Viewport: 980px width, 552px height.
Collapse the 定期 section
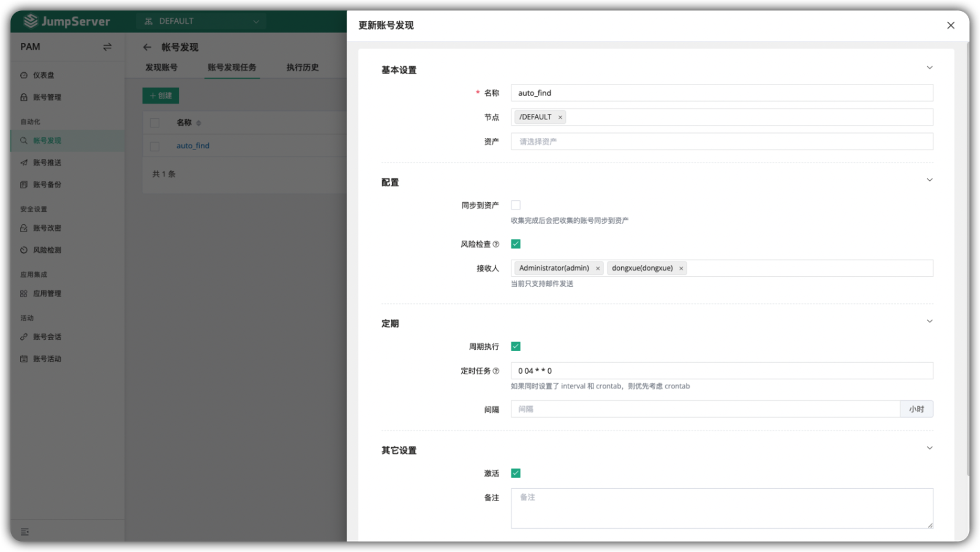[x=930, y=320]
